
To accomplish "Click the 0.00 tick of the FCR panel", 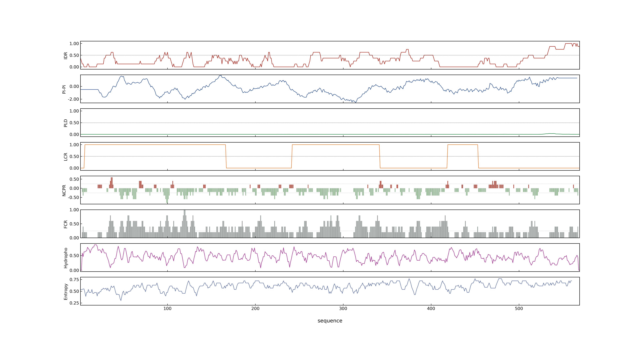I will pyautogui.click(x=74, y=238).
